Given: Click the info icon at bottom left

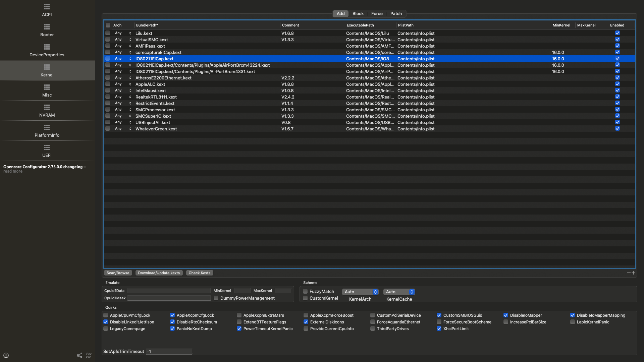Looking at the screenshot, I should coord(6,355).
